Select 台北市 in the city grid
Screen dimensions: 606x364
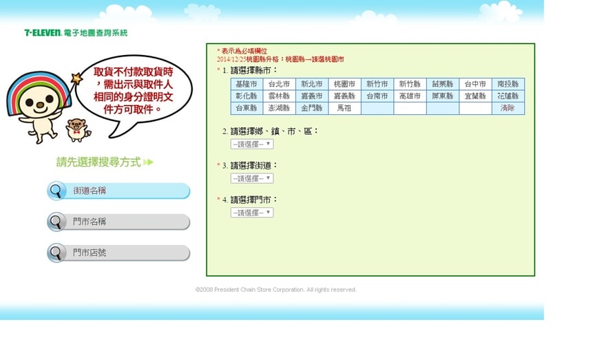point(279,84)
